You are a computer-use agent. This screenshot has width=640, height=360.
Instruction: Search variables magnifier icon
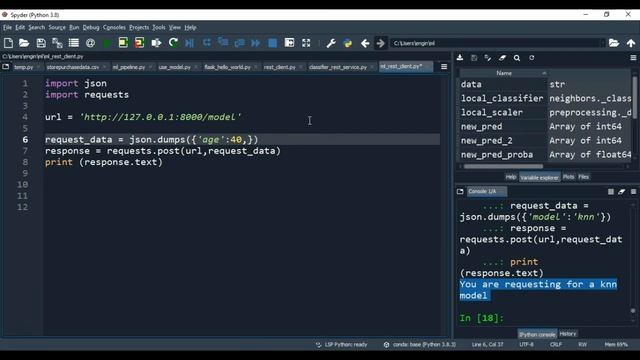[x=517, y=58]
